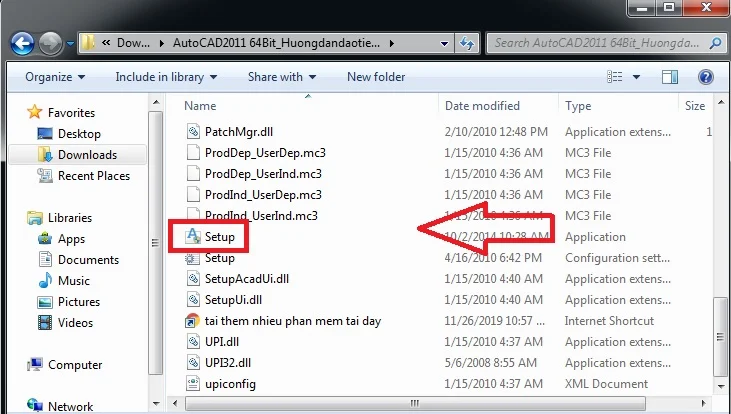731x414 pixels.
Task: Click the upiconfig XML document icon
Action: pyautogui.click(x=193, y=384)
